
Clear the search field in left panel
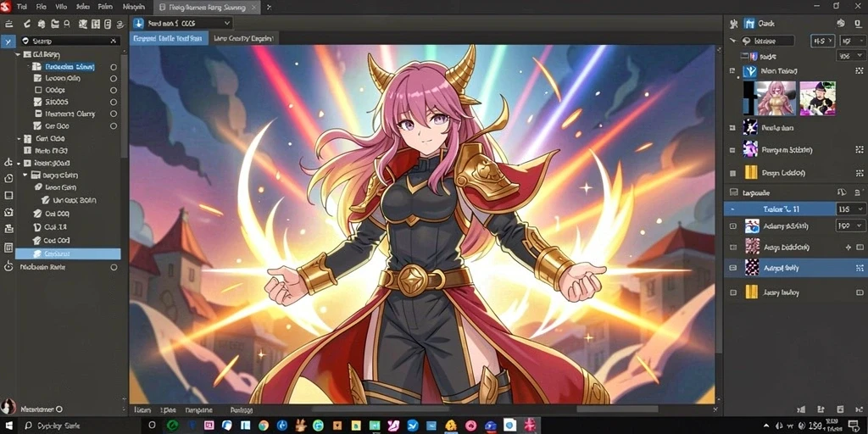pos(114,41)
